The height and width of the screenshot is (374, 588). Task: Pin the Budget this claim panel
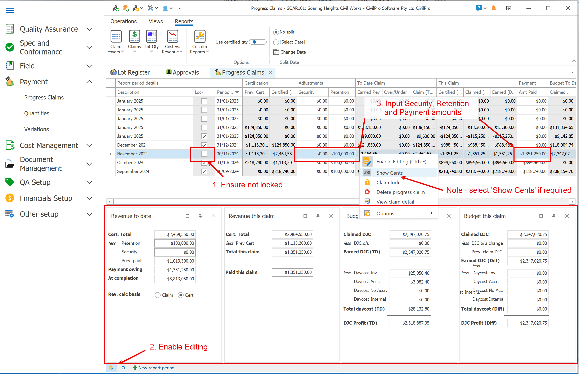[554, 216]
